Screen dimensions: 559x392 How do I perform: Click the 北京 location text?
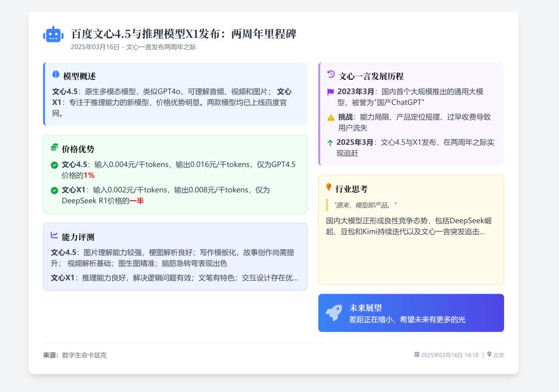pyautogui.click(x=499, y=355)
